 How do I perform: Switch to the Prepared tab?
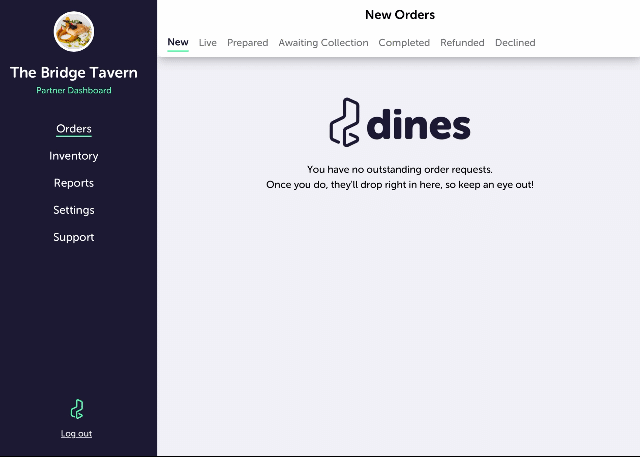coord(248,42)
